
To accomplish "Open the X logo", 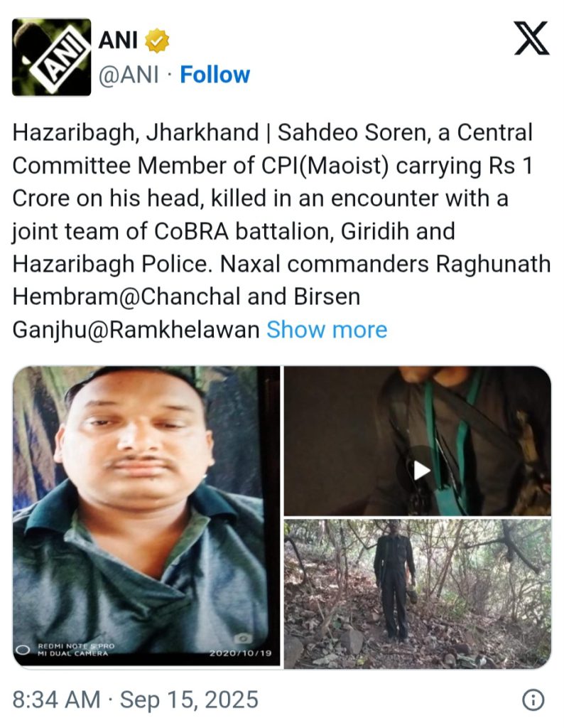I will pos(531,38).
